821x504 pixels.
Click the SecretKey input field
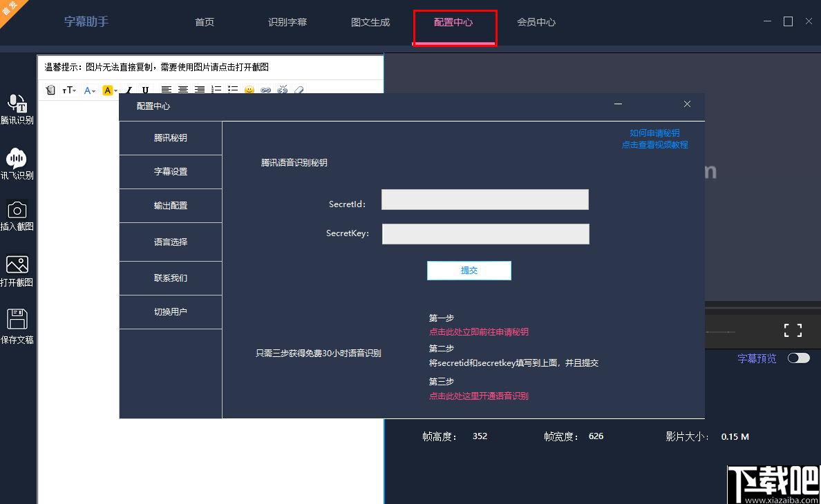pyautogui.click(x=486, y=233)
